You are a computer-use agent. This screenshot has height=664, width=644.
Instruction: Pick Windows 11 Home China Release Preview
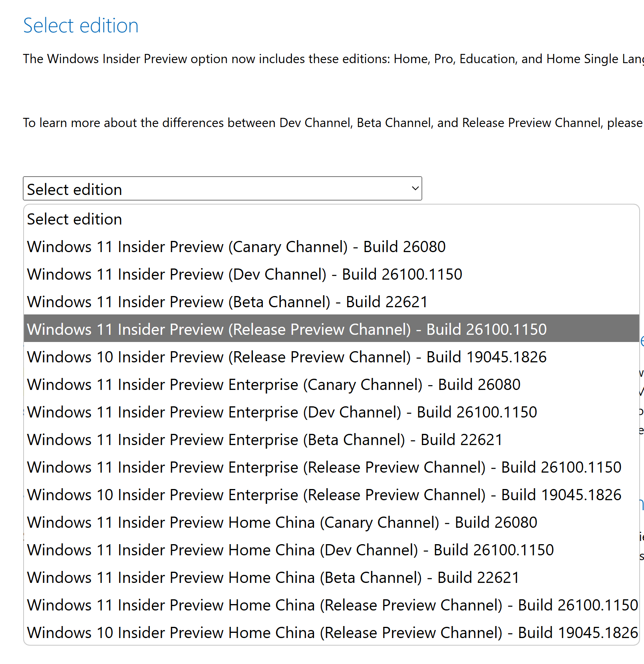pos(331,605)
